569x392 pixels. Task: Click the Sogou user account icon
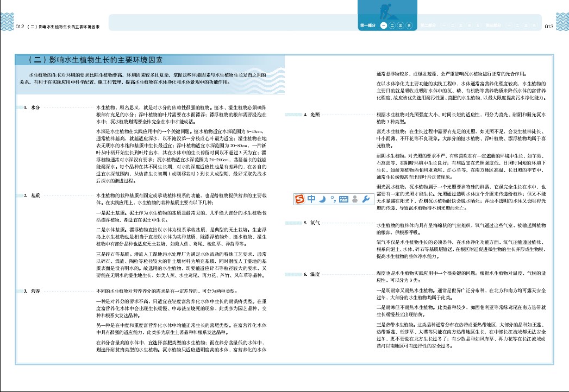tap(355, 199)
